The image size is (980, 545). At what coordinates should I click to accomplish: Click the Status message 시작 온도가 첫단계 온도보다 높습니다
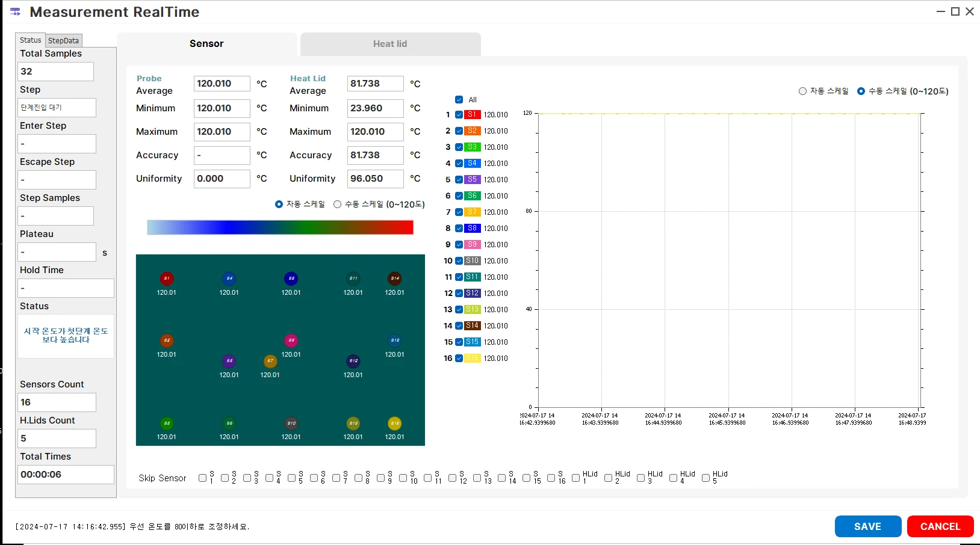66,336
